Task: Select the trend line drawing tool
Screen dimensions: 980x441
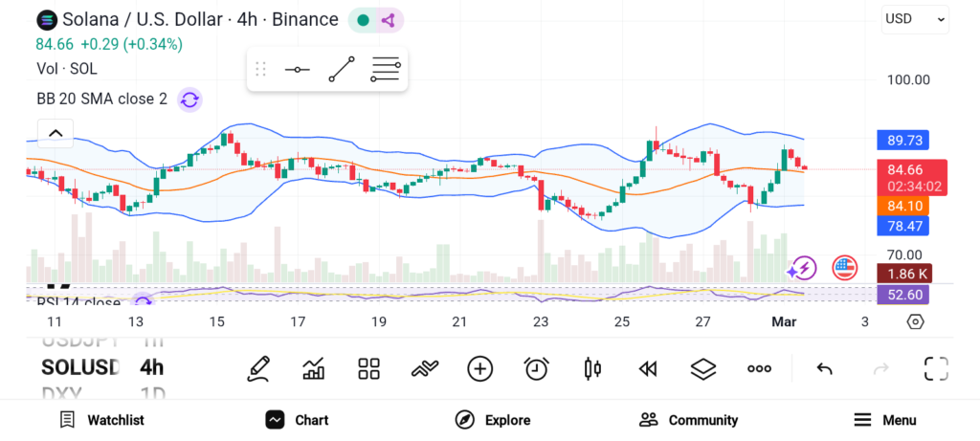Action: [341, 70]
